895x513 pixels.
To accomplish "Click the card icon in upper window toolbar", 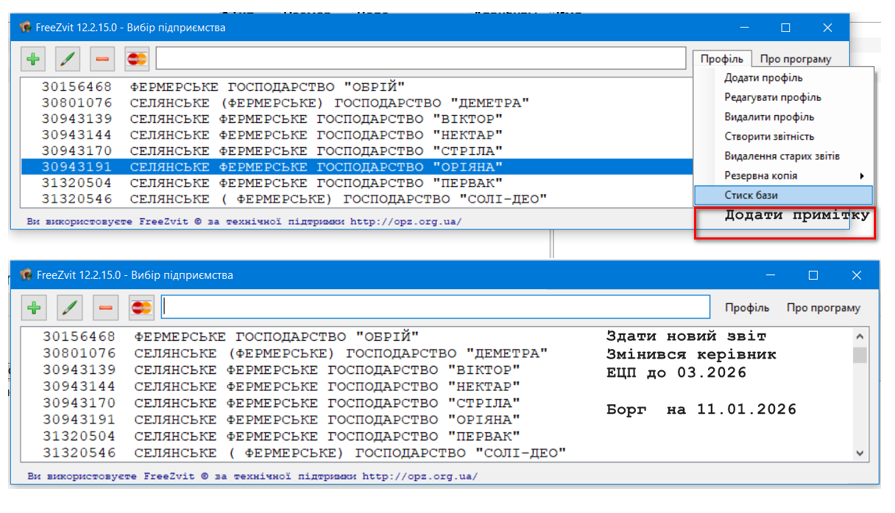I will [137, 59].
